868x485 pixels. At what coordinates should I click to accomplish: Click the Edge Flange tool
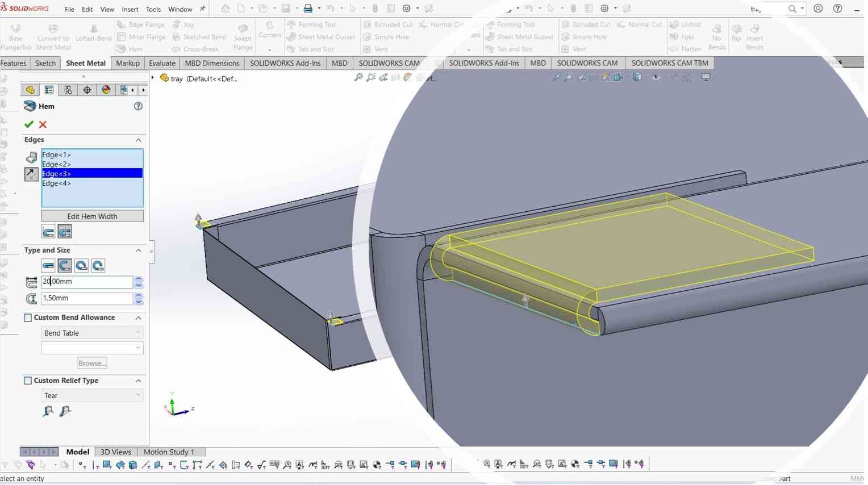(140, 24)
